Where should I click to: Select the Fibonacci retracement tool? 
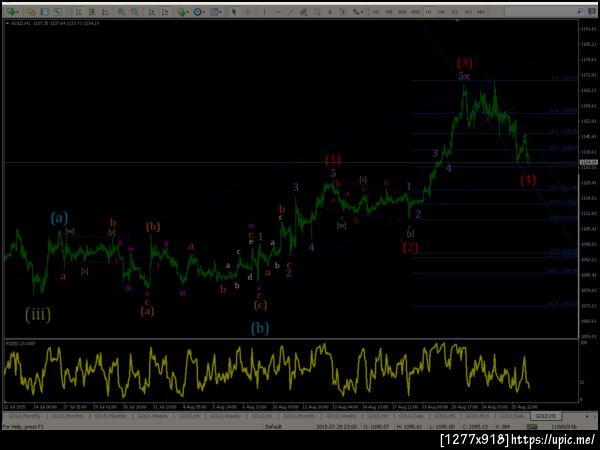[x=317, y=12]
